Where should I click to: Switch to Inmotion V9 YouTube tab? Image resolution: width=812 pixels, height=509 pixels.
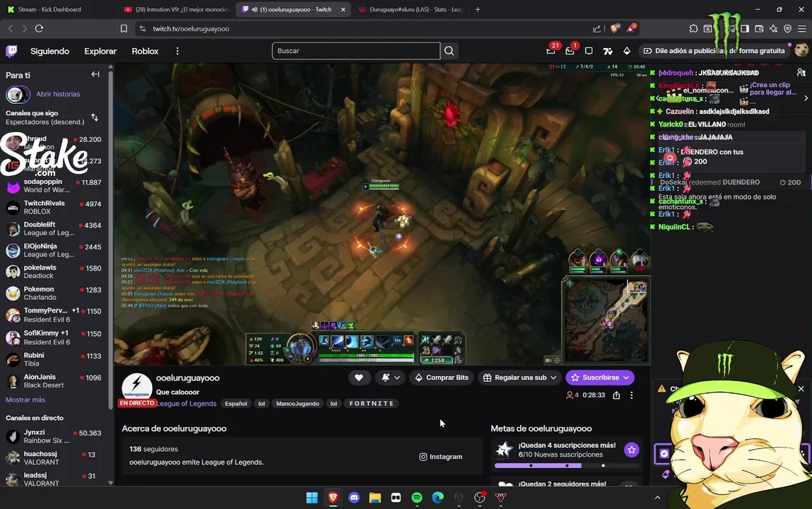177,9
